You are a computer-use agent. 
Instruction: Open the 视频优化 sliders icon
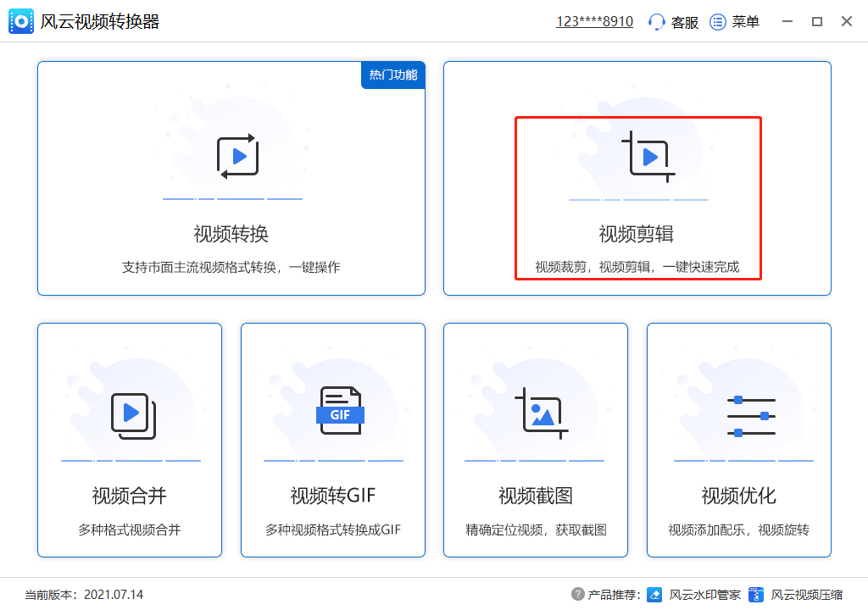click(x=751, y=416)
